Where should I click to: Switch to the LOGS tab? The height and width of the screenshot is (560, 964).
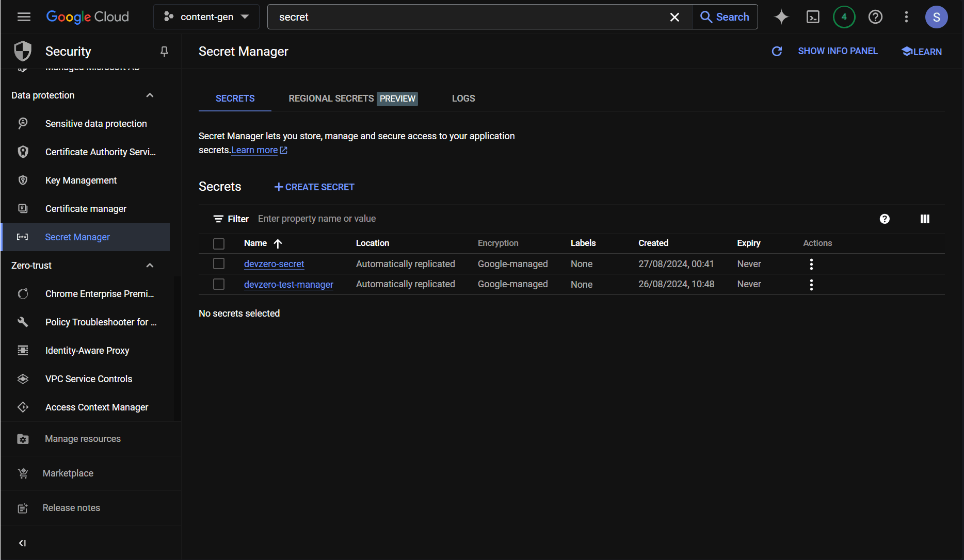point(463,98)
